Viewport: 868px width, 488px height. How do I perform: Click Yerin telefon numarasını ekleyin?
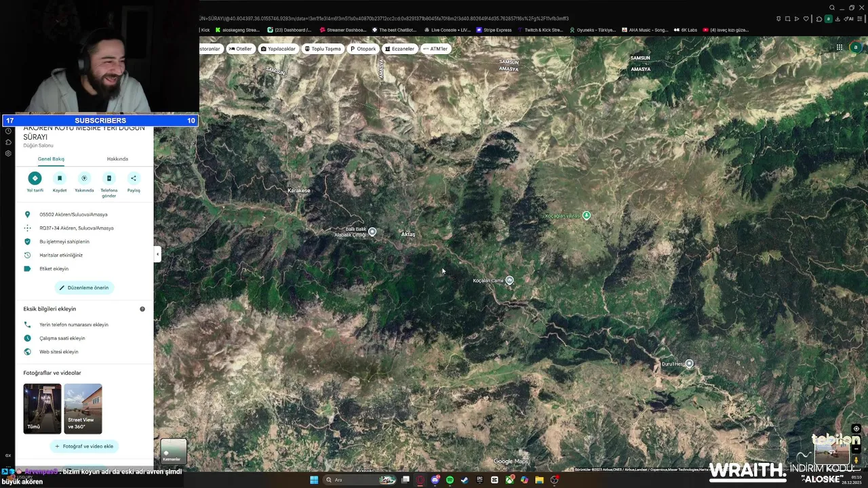pyautogui.click(x=84, y=325)
